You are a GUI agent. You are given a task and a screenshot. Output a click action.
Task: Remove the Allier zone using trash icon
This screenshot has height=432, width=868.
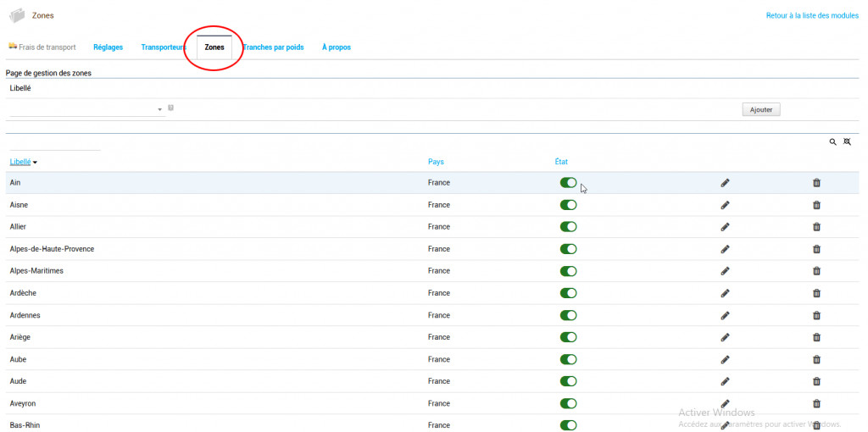pos(816,227)
